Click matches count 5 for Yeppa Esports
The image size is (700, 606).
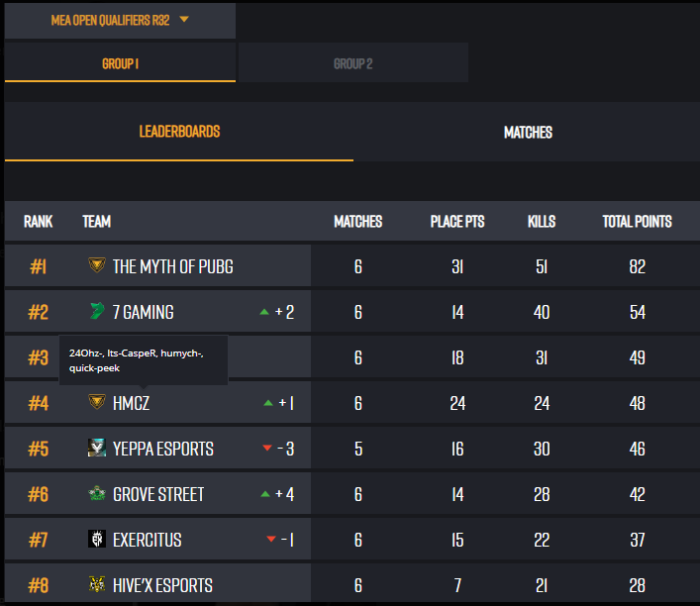358,450
